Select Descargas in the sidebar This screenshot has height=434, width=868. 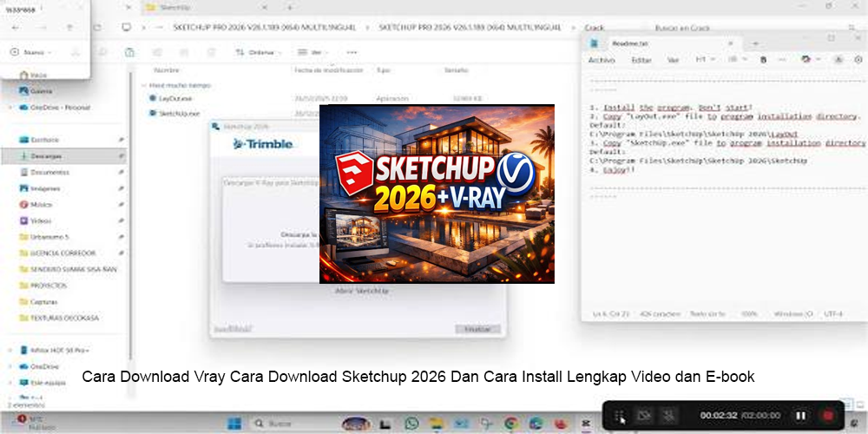click(x=64, y=156)
